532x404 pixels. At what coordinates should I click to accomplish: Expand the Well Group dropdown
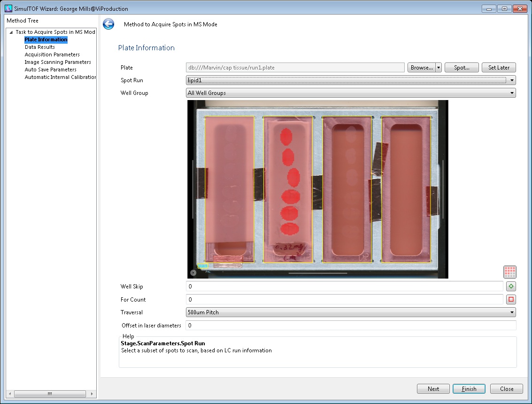point(512,93)
